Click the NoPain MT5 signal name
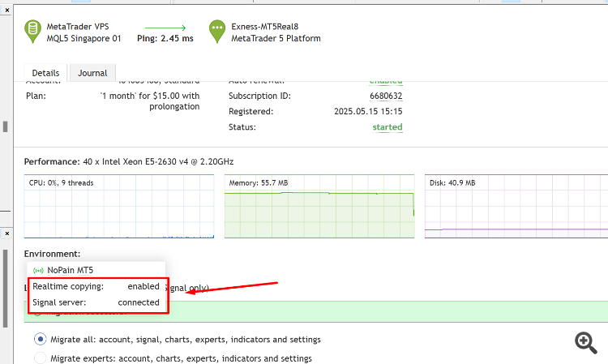Screen dimensions: 608x364 (71, 270)
